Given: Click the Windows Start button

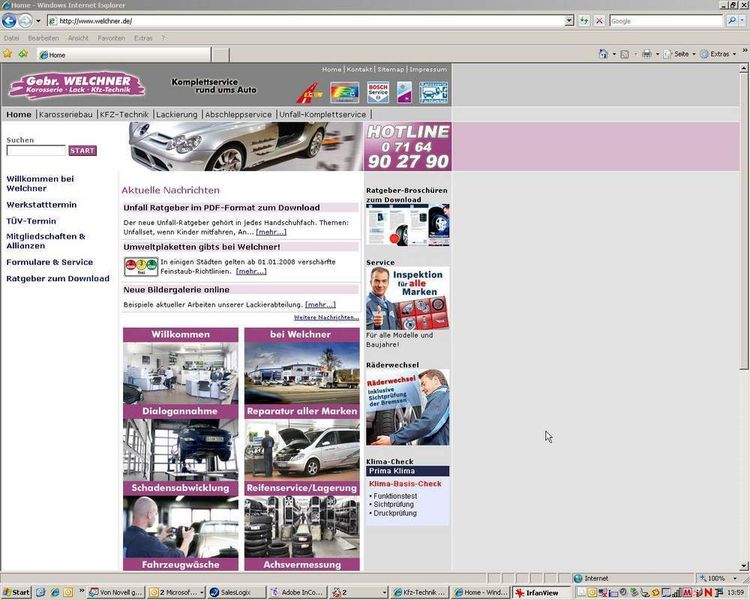Looking at the screenshot, I should (x=16, y=592).
